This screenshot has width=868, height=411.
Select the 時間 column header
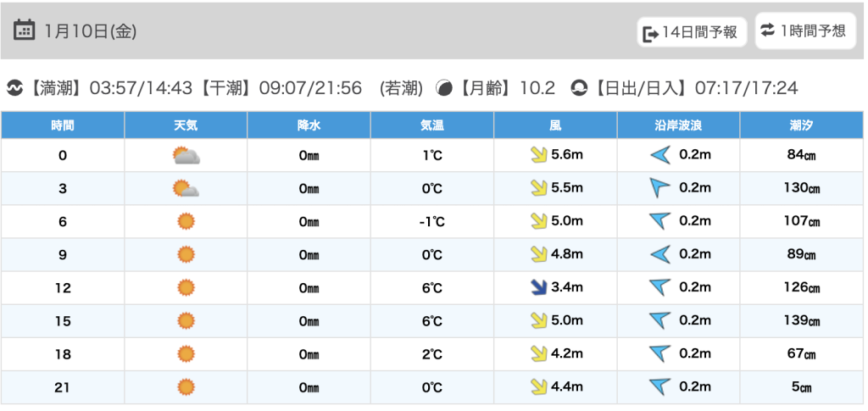pos(63,125)
